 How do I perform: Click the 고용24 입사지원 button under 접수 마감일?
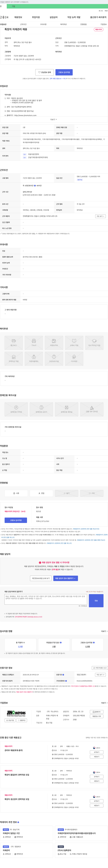(16, 520)
